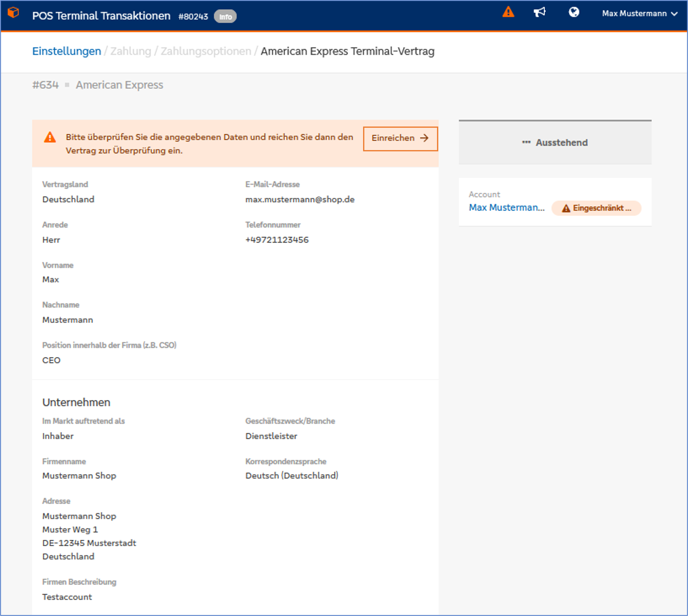The width and height of the screenshot is (688, 616).
Task: Click the Info badge next to #80243
Action: pyautogui.click(x=225, y=17)
